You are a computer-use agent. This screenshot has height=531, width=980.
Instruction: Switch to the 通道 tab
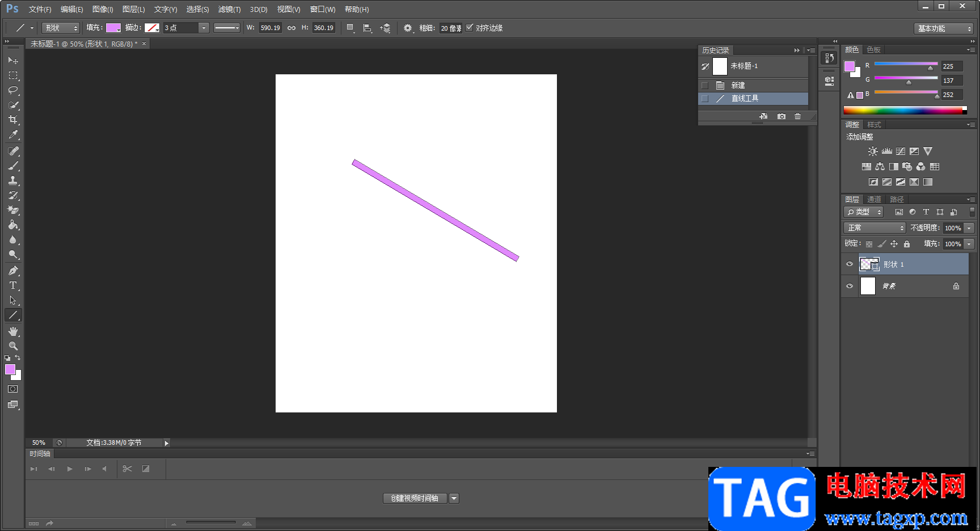(x=874, y=200)
